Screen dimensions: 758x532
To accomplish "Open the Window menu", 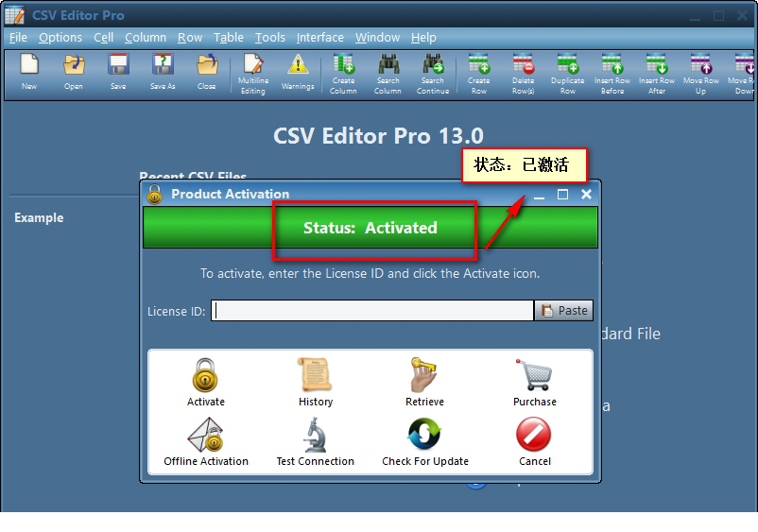I will [x=377, y=38].
